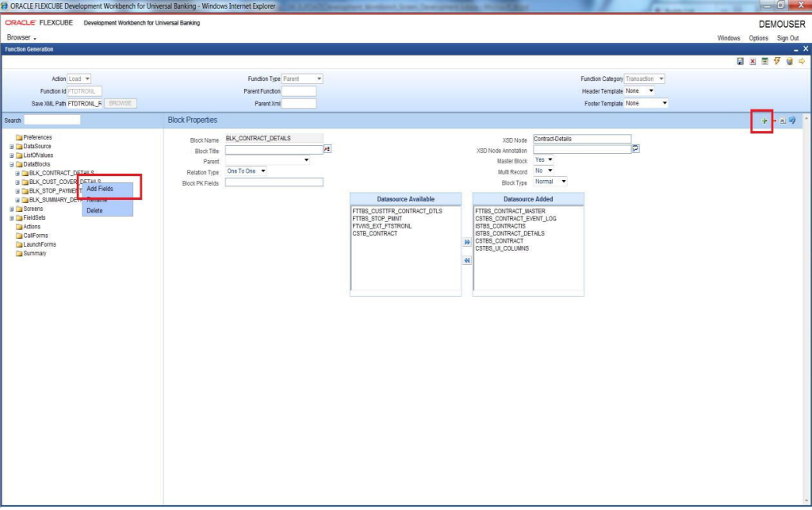Screen dimensions: 812x510
Task: Select FTTBS_CUSTTFR_CONTRACT_DTLS in Datasource Available
Action: [397, 211]
